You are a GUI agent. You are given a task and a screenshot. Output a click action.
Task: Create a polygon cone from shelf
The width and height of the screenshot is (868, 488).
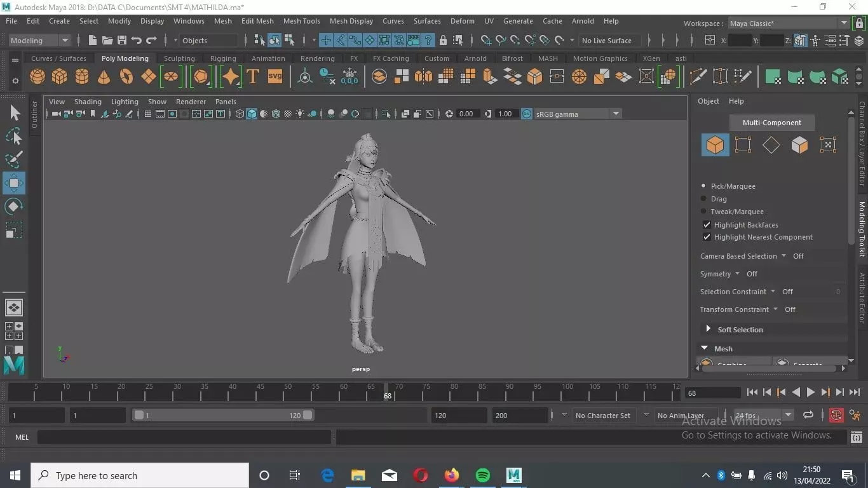coord(104,77)
